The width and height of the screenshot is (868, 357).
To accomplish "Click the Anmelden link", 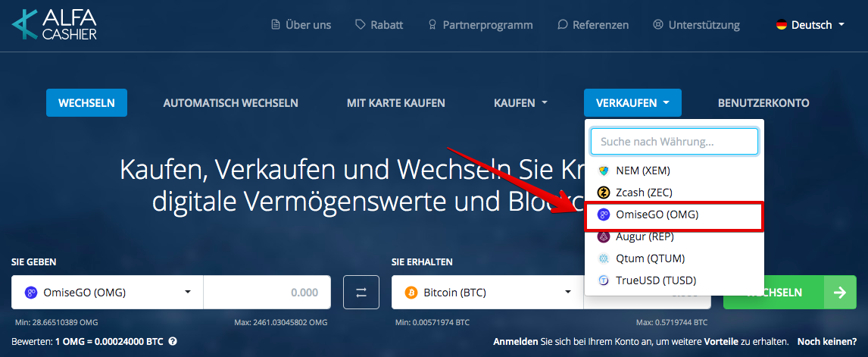I will click(514, 342).
